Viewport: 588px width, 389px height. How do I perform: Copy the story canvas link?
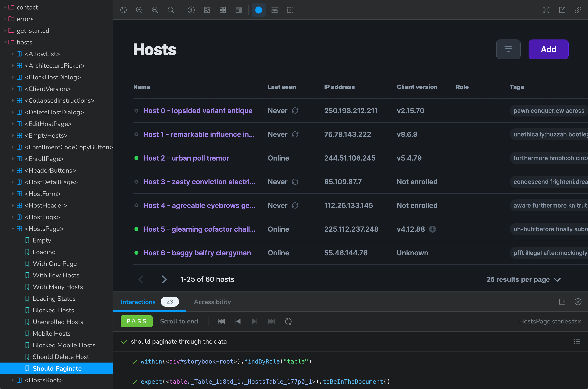(578, 10)
